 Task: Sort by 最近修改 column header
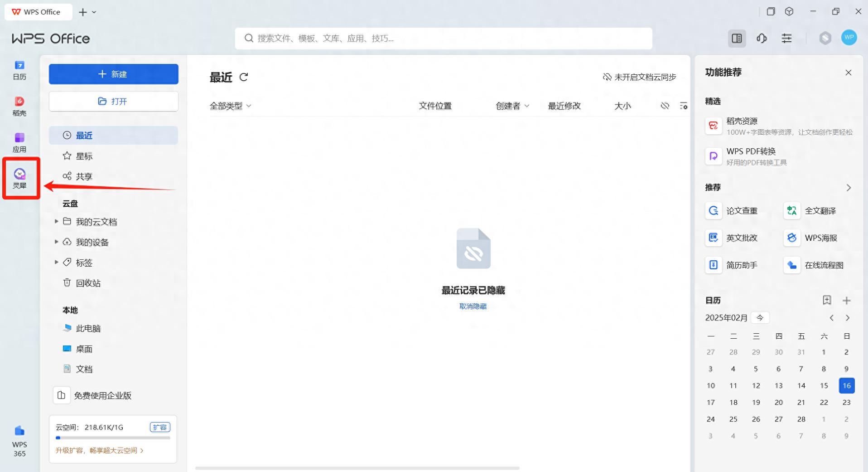click(x=564, y=106)
